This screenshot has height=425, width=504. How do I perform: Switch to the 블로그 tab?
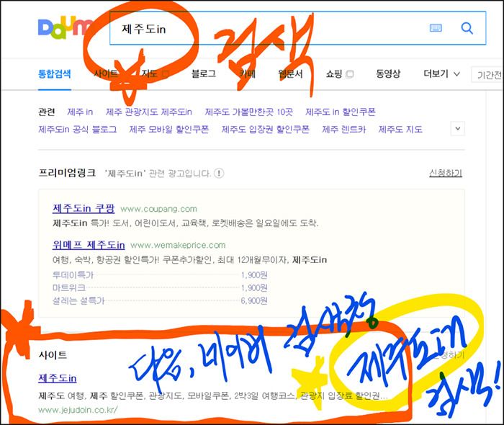point(204,74)
